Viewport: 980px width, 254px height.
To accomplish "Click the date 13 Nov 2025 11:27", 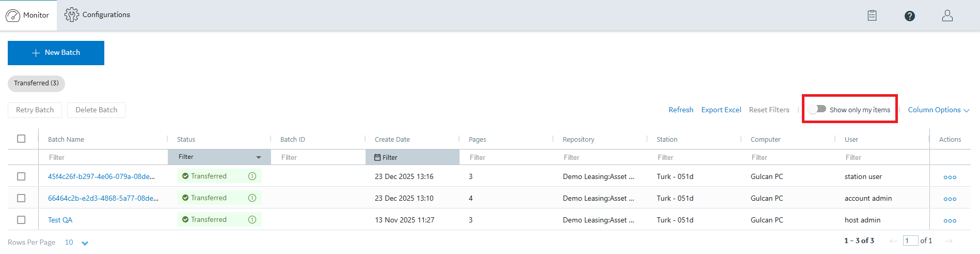I will tap(404, 220).
